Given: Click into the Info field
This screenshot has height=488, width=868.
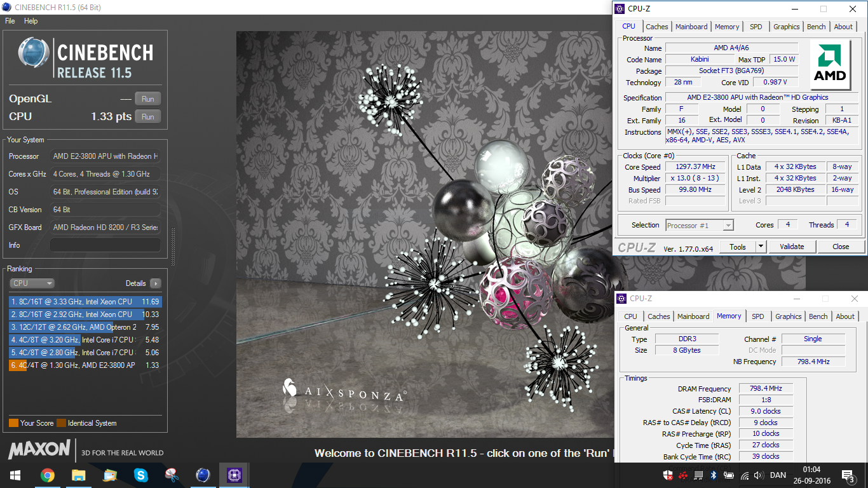Looking at the screenshot, I should point(105,245).
